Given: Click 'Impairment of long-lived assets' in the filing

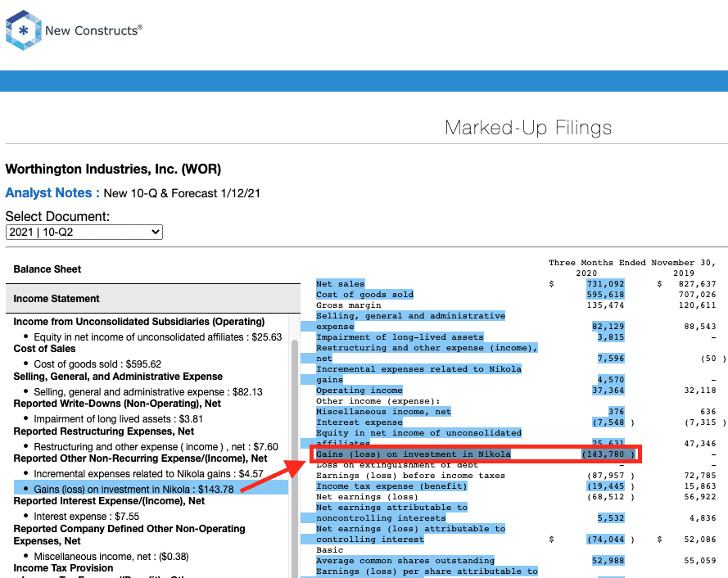Looking at the screenshot, I should pyautogui.click(x=400, y=337).
